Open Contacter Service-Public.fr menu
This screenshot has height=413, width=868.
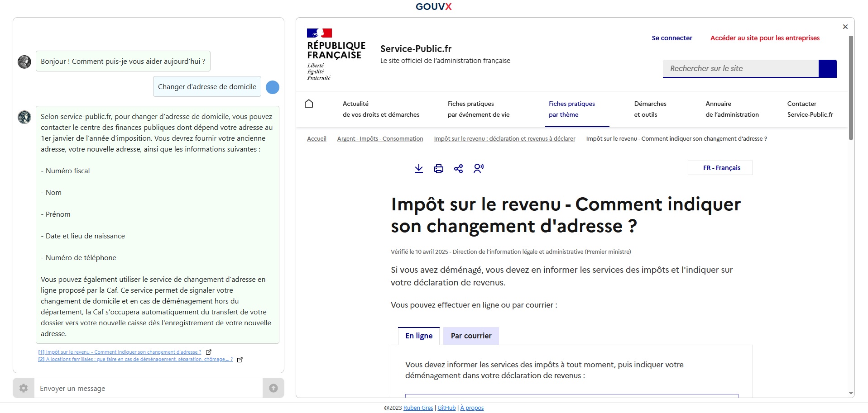[810, 109]
